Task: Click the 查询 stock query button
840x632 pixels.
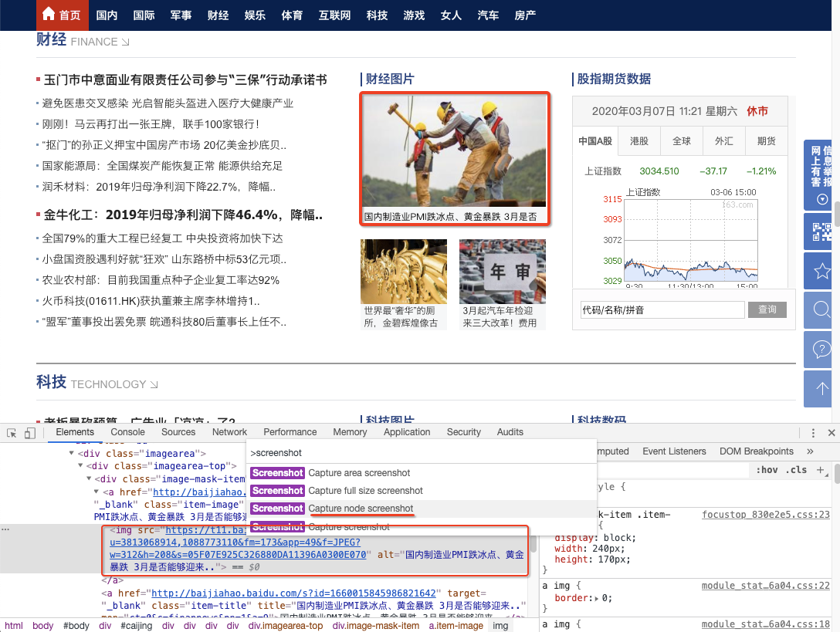Action: pos(767,309)
